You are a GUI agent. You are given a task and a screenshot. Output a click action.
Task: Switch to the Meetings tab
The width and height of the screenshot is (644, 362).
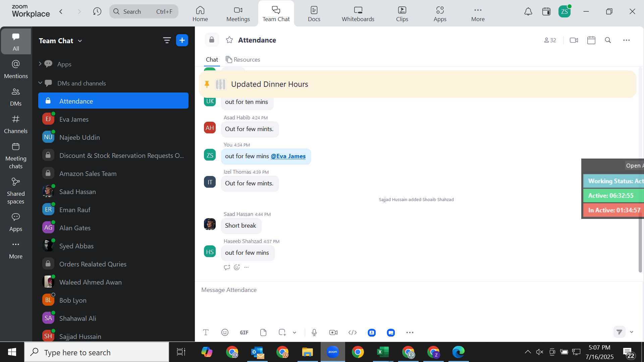(238, 14)
